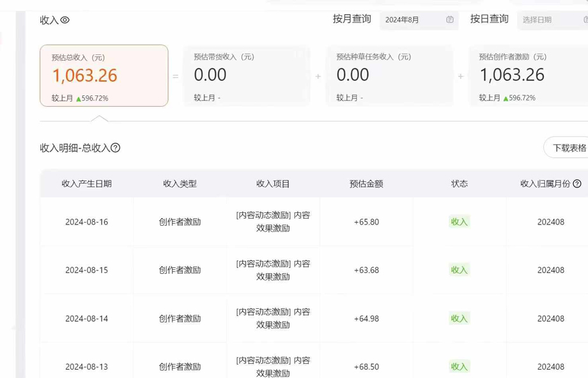Click calendar icon in 2024年8月 field
The image size is (588, 378).
pyautogui.click(x=450, y=20)
